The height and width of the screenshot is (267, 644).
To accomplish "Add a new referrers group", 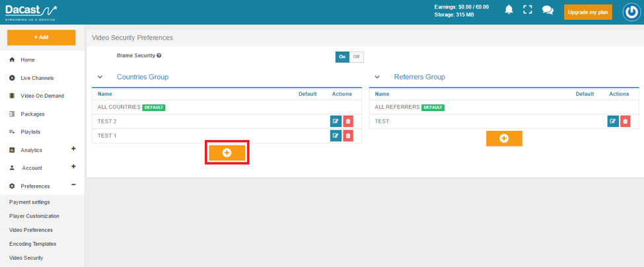I will click(504, 138).
